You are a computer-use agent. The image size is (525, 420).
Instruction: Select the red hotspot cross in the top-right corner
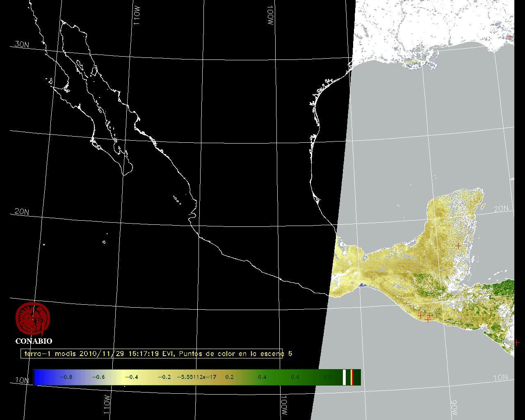tap(509, 37)
